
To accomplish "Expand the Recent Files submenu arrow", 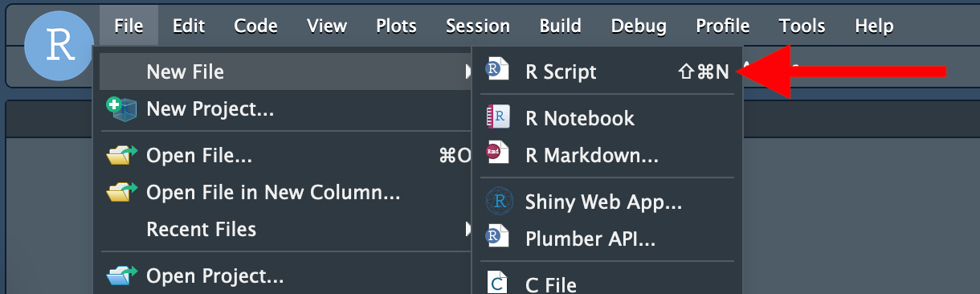I will pyautogui.click(x=468, y=229).
